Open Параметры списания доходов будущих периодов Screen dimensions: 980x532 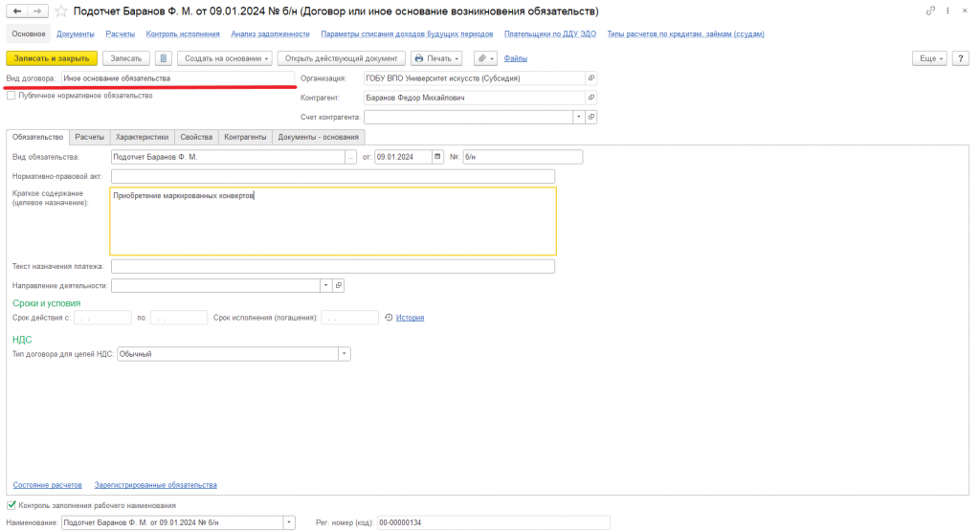pos(407,33)
